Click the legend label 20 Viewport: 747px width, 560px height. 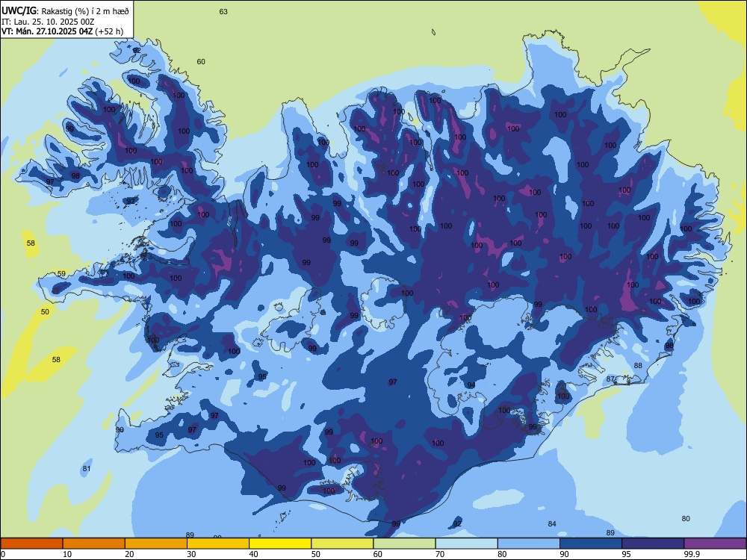(x=129, y=554)
